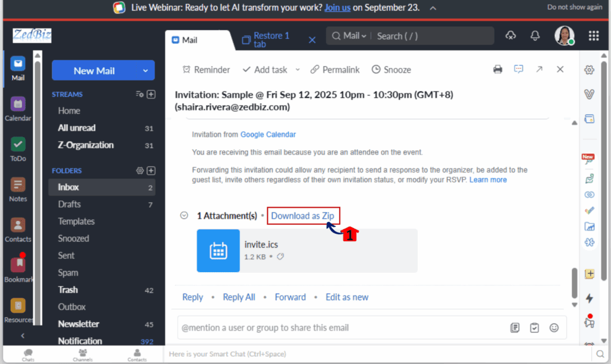Click the Search input field

(x=433, y=36)
